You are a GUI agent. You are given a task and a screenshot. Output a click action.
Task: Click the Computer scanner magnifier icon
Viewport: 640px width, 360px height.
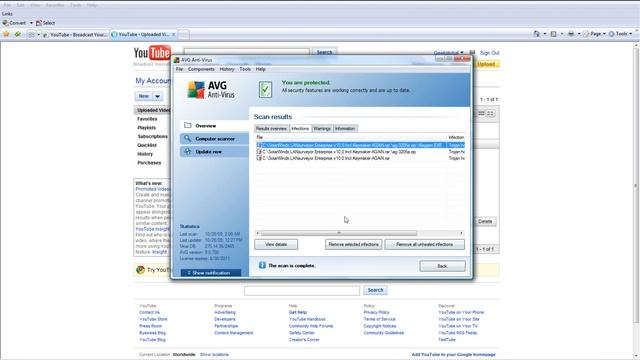click(187, 138)
